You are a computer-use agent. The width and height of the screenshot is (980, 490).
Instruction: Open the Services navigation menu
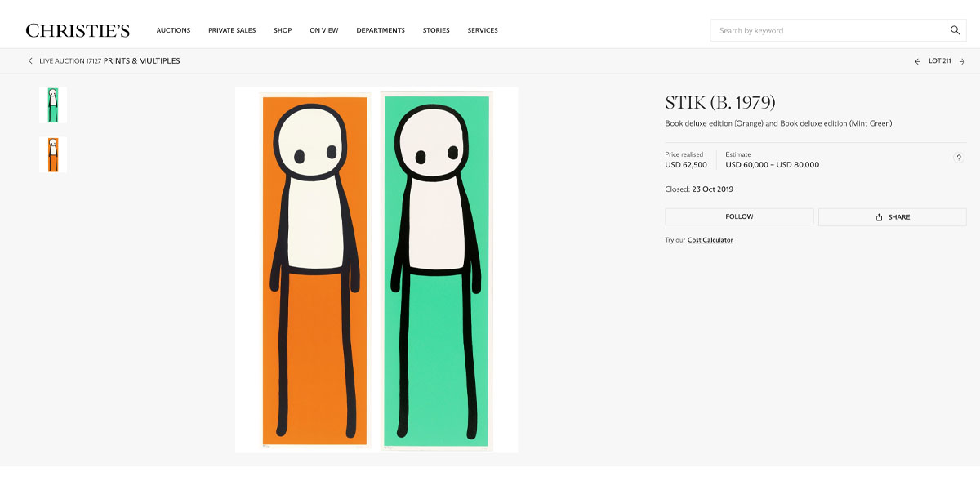(x=483, y=30)
